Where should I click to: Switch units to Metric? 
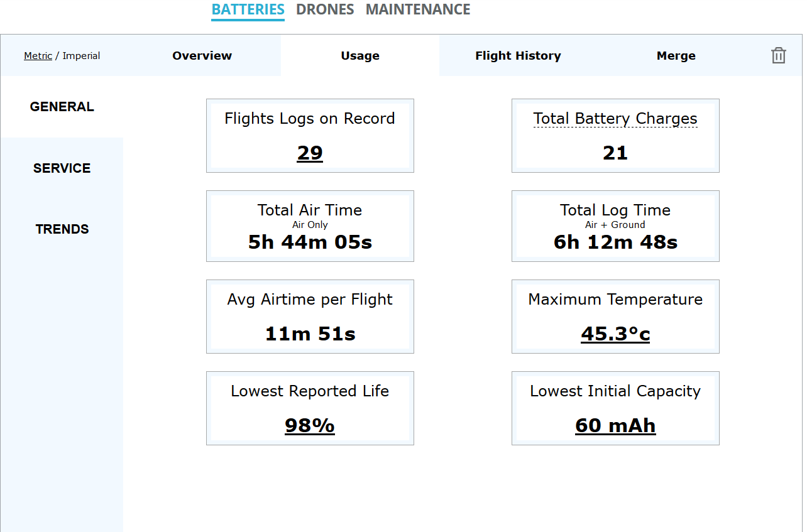38,56
